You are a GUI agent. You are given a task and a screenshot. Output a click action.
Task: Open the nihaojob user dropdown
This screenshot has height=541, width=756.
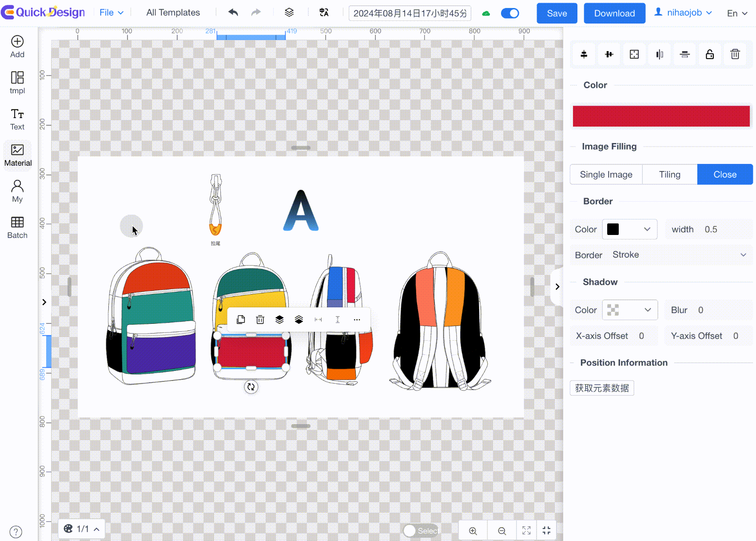[683, 12]
